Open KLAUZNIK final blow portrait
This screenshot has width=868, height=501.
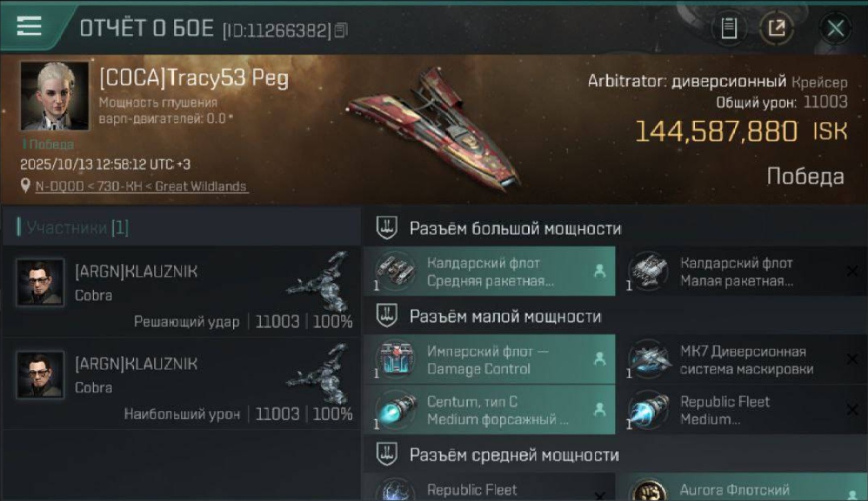40,283
